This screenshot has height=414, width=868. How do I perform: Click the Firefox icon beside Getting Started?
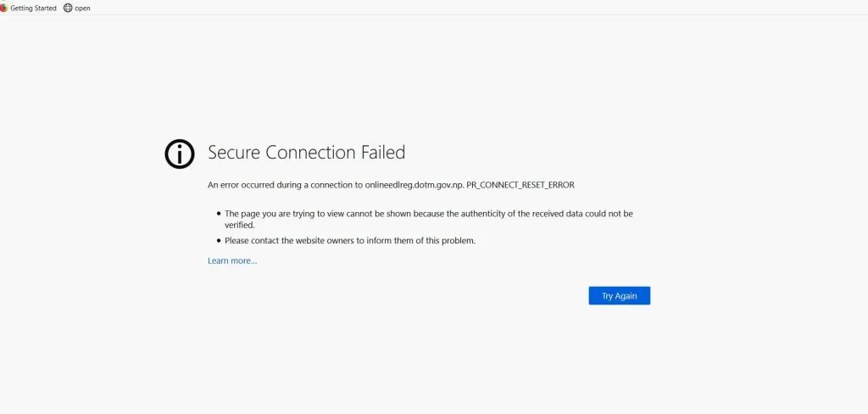pyautogui.click(x=4, y=8)
